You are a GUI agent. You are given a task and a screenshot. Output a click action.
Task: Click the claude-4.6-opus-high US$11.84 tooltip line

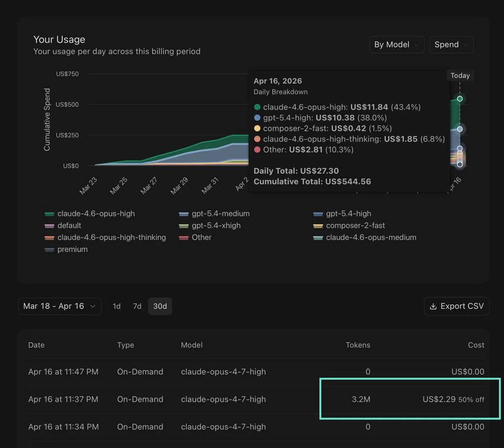click(337, 107)
